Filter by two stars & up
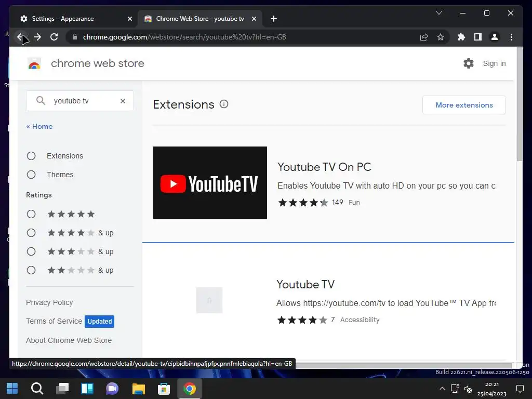 [x=31, y=270]
